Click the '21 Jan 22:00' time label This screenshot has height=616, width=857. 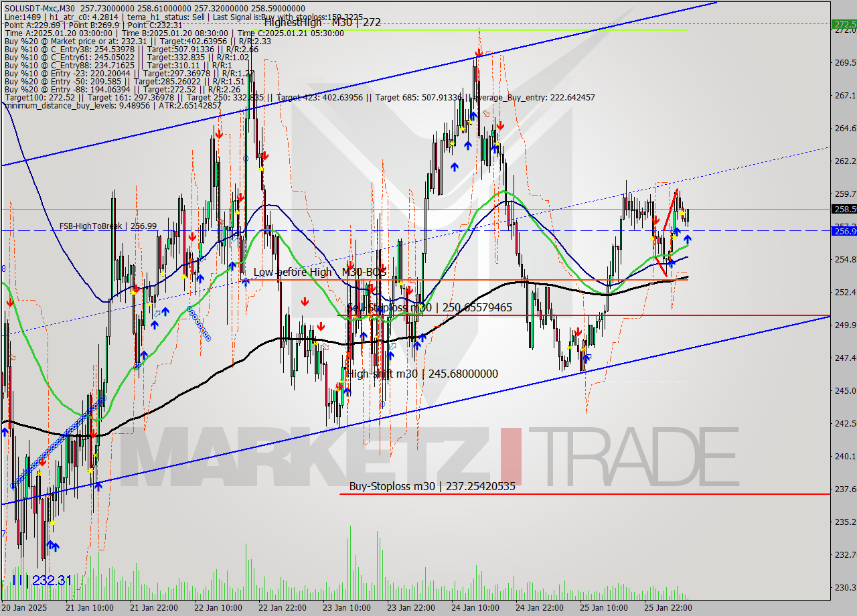pyautogui.click(x=154, y=608)
